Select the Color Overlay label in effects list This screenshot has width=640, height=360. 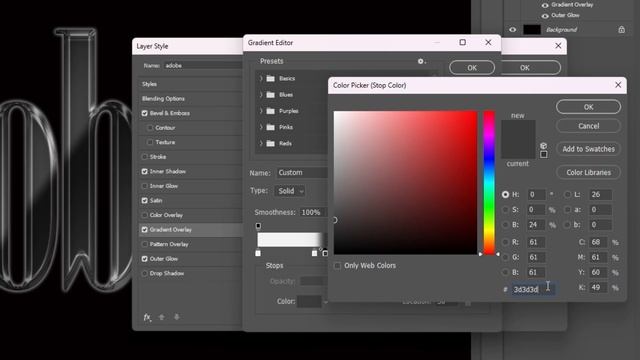click(166, 215)
